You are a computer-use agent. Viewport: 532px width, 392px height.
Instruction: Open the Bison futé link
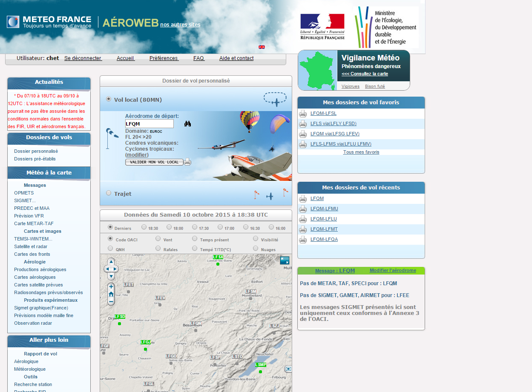click(x=375, y=86)
